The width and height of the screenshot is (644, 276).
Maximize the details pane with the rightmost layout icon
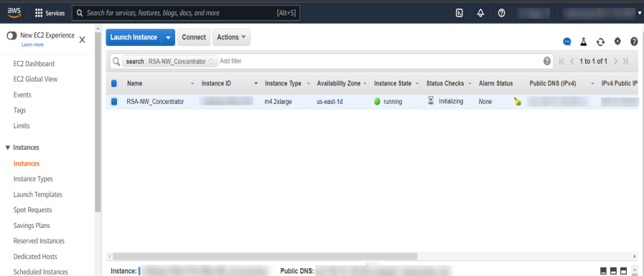(x=623, y=271)
